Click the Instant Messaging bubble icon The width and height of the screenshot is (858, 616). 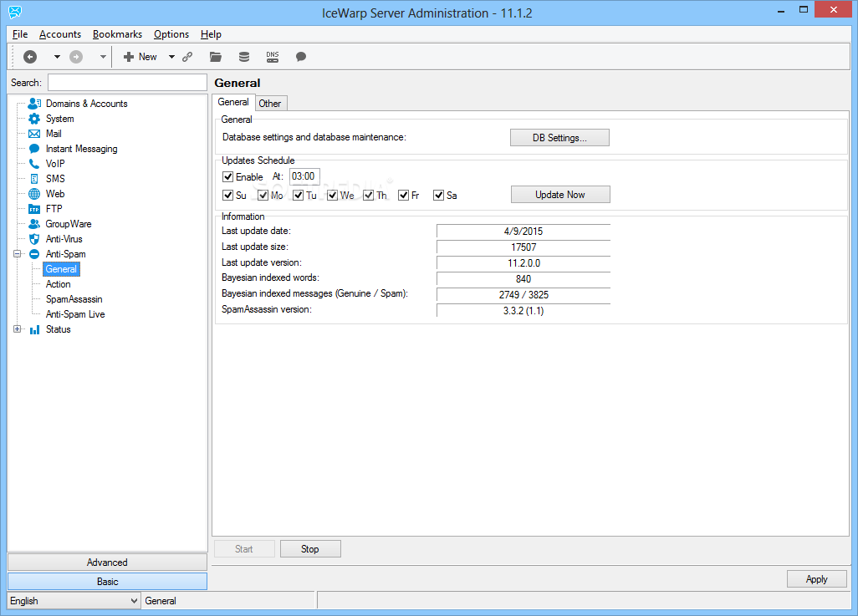[34, 149]
